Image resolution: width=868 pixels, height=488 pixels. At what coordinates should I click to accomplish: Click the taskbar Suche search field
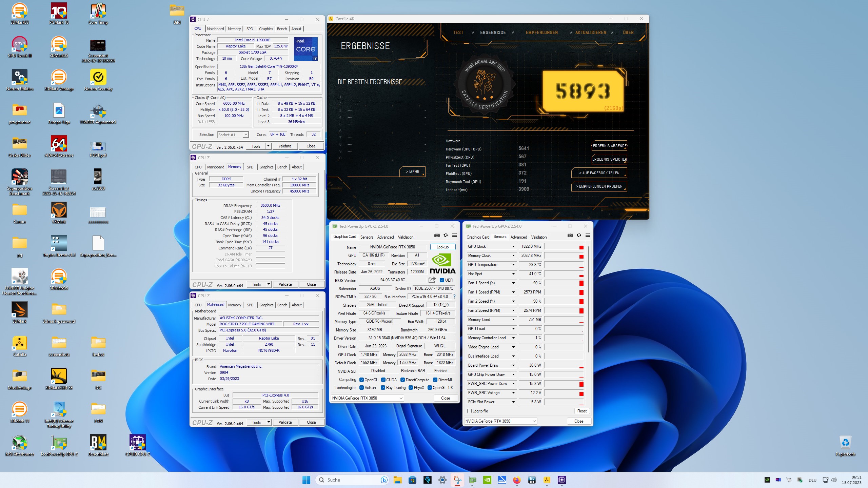point(352,480)
